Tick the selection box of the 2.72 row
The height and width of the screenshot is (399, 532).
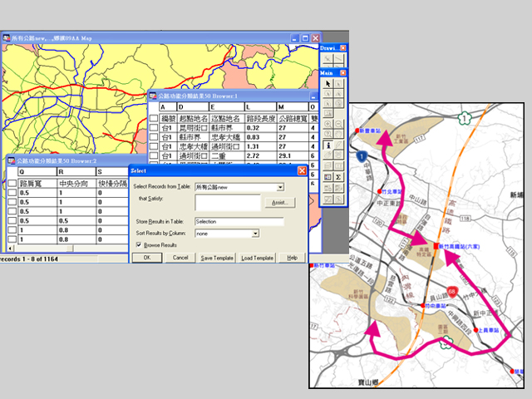[154, 155]
